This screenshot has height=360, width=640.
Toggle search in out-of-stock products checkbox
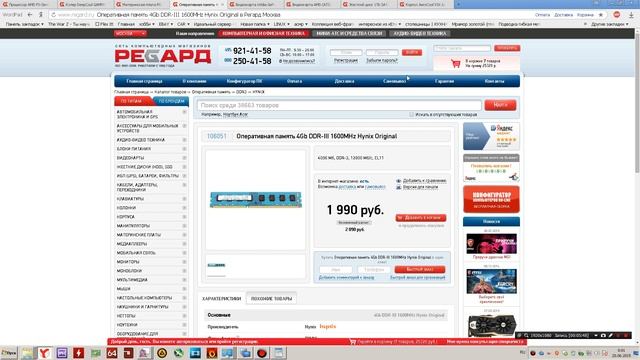pyautogui.click(x=411, y=115)
